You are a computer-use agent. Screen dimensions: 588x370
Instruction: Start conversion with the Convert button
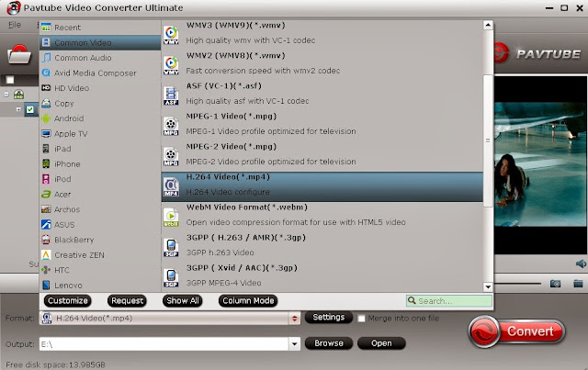[x=517, y=331]
